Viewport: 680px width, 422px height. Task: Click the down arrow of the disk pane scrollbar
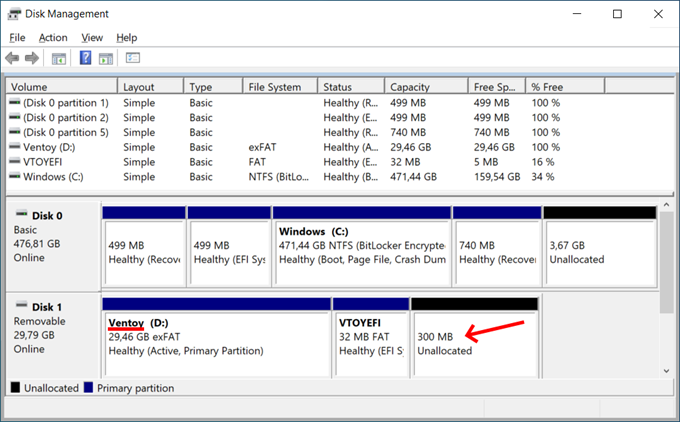tap(666, 370)
